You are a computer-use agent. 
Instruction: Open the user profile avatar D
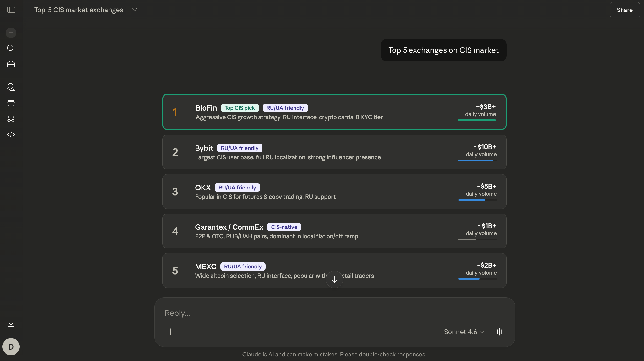(x=11, y=347)
